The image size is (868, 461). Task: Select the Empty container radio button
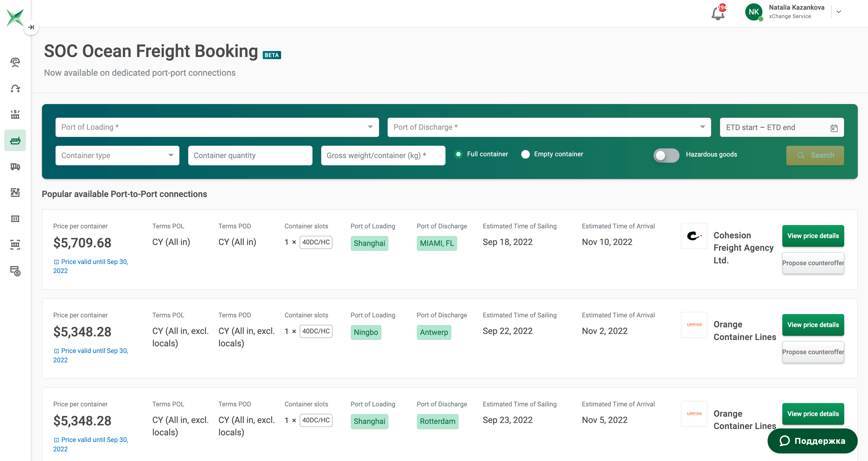point(524,154)
